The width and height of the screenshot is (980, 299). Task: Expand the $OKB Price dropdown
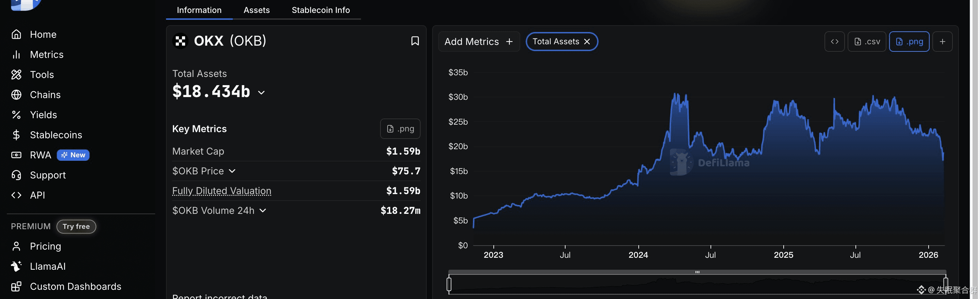pyautogui.click(x=232, y=171)
